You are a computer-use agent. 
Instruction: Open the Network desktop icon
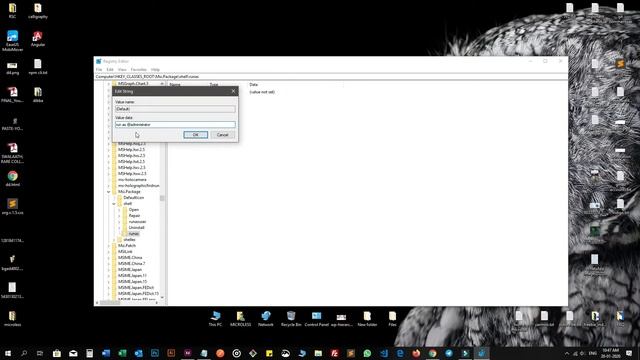point(266,319)
